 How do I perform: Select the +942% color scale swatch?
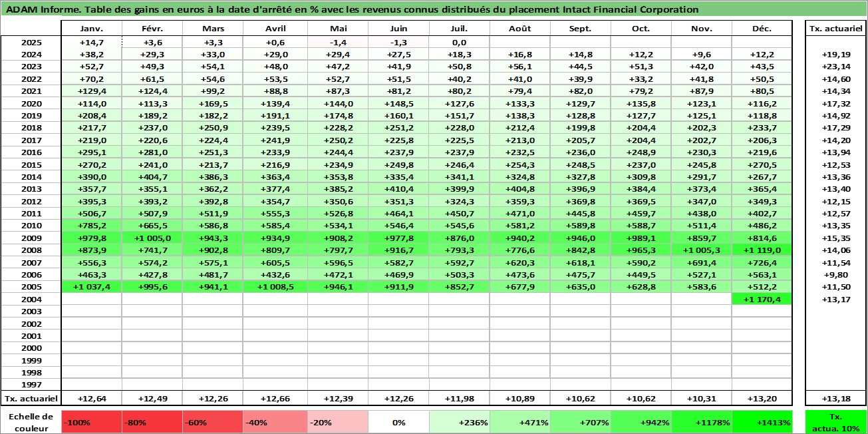point(641,422)
